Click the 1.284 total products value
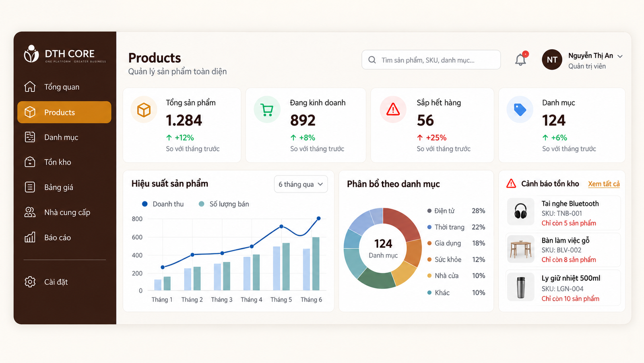 184,120
